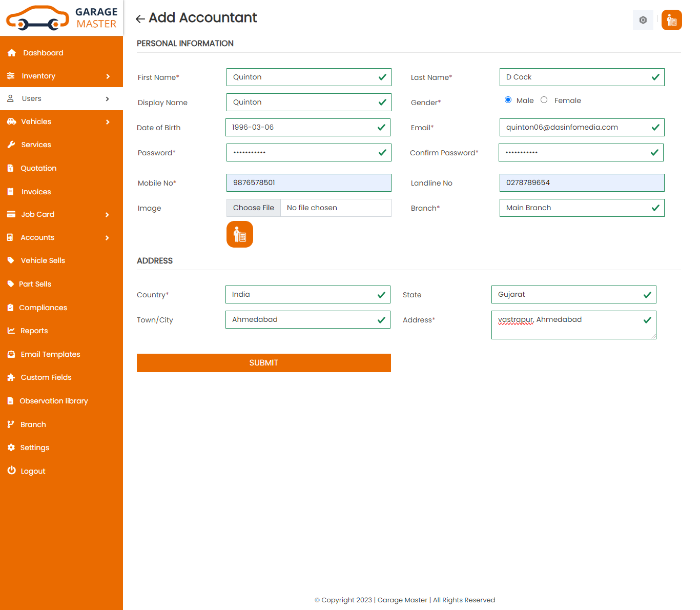Image resolution: width=700 pixels, height=610 pixels.
Task: Click the Dashboard home icon in sidebar
Action: click(12, 53)
